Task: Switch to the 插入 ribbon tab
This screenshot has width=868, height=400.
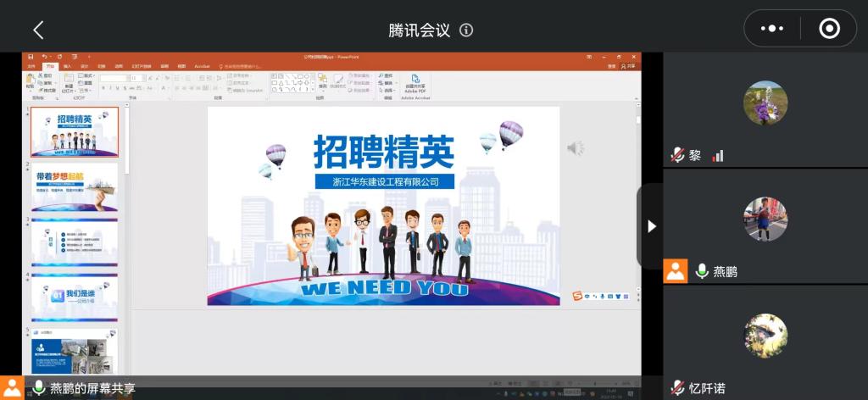Action: click(x=67, y=65)
